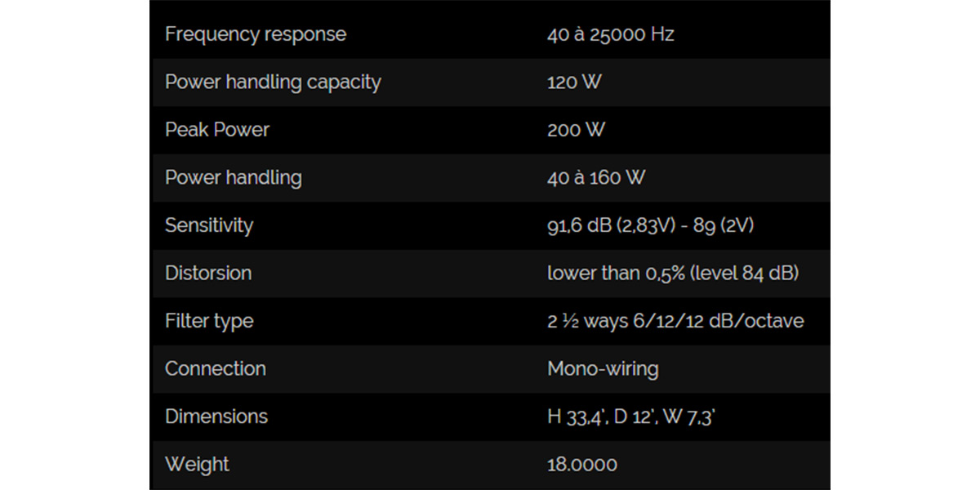Screen dimensions: 980x490
Task: Select the 200 W value
Action: pyautogui.click(x=576, y=130)
